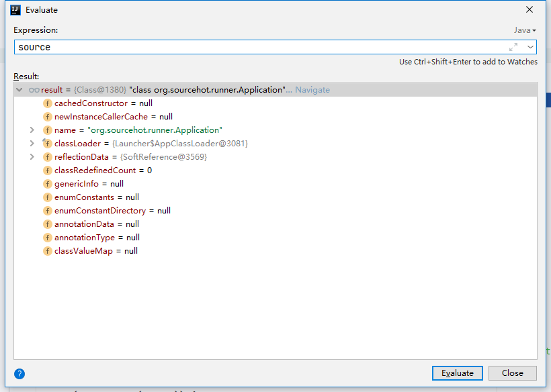The image size is (551, 392).
Task: Click the Close button
Action: [512, 373]
